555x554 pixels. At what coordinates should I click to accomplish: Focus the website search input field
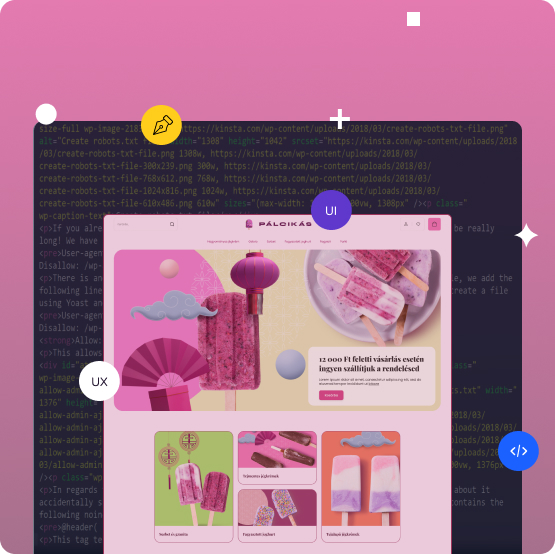(145, 224)
